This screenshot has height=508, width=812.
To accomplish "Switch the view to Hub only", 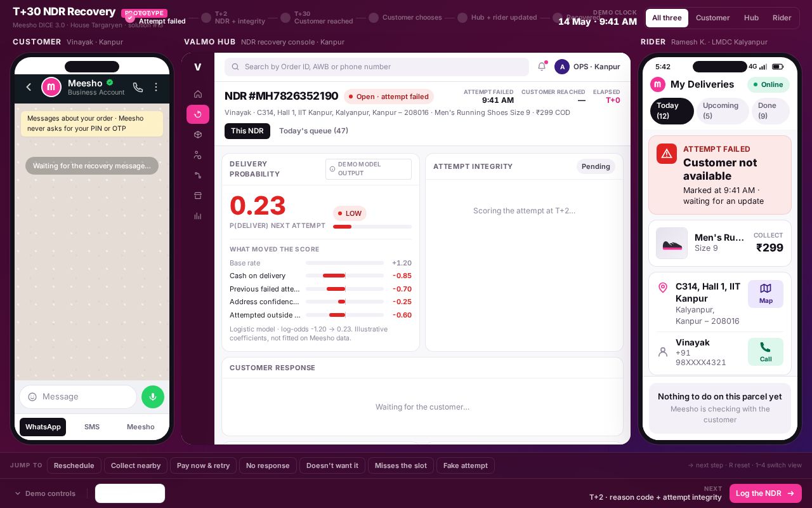I will (751, 18).
